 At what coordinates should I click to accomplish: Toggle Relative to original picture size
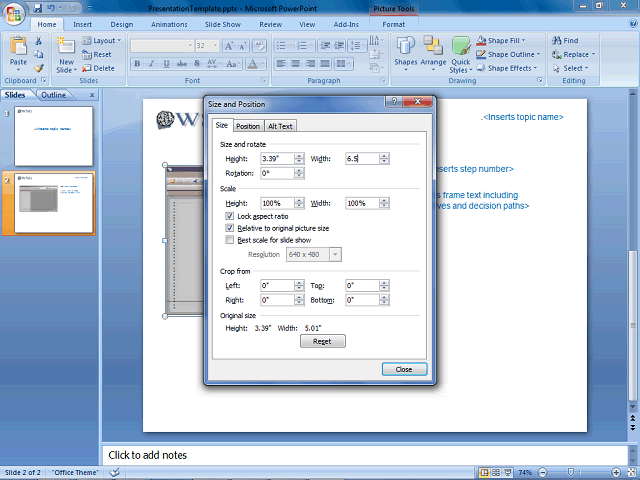(x=230, y=228)
